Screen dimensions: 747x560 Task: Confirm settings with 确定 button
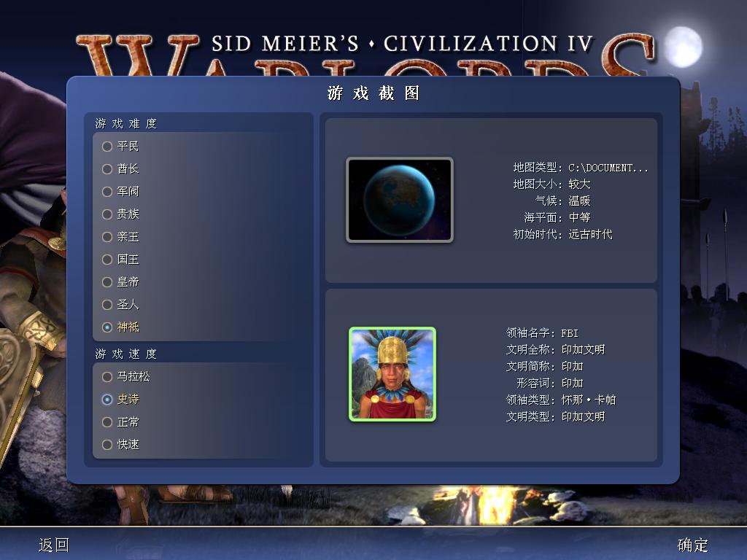tap(693, 545)
